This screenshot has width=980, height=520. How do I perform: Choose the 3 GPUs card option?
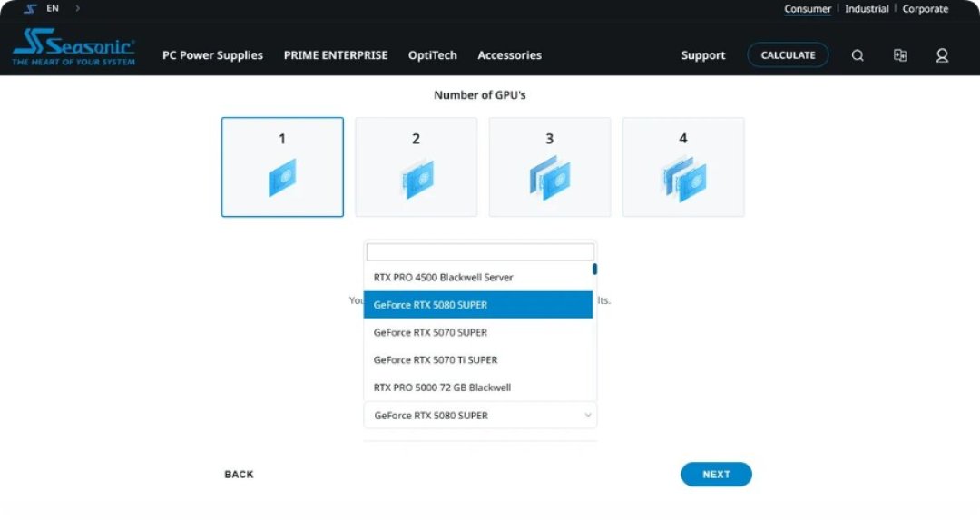(550, 167)
